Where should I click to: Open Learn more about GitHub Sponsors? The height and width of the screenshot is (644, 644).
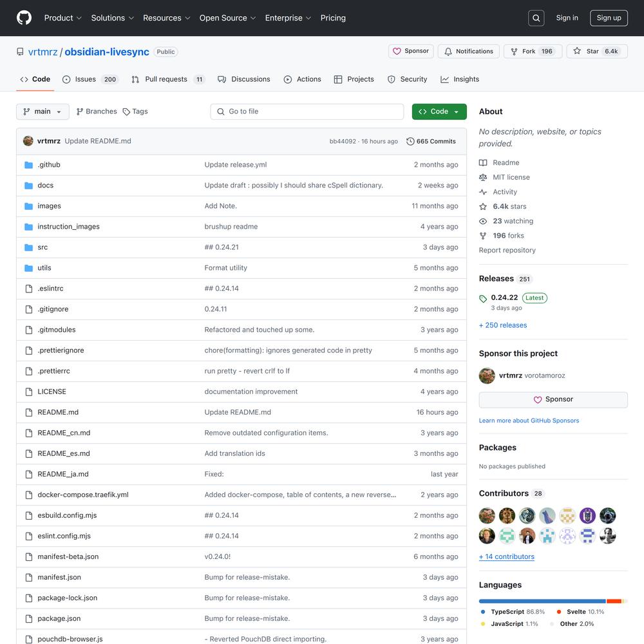tap(529, 421)
